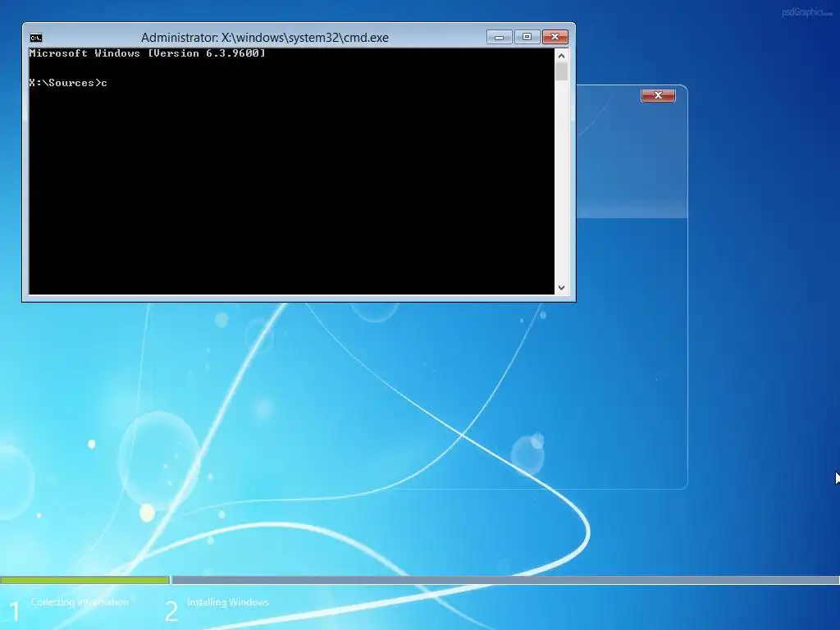Maximize the command prompt window
Viewport: 840px width, 630px height.
pos(527,37)
